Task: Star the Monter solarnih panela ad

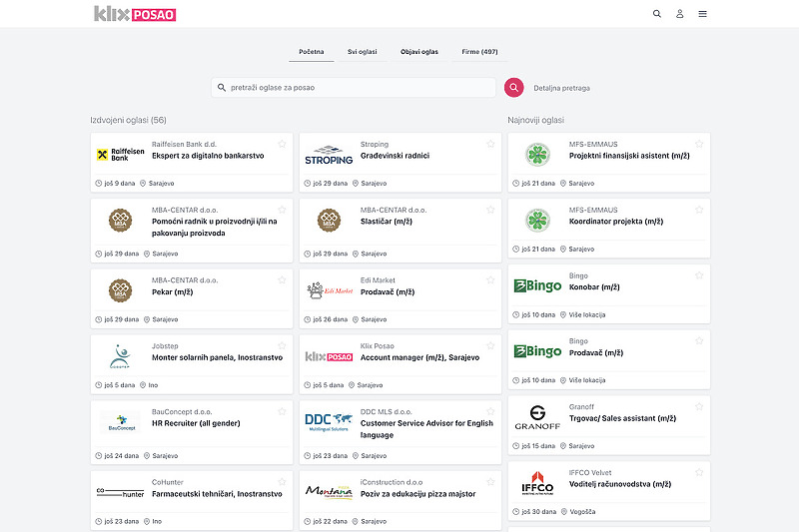Action: [282, 345]
